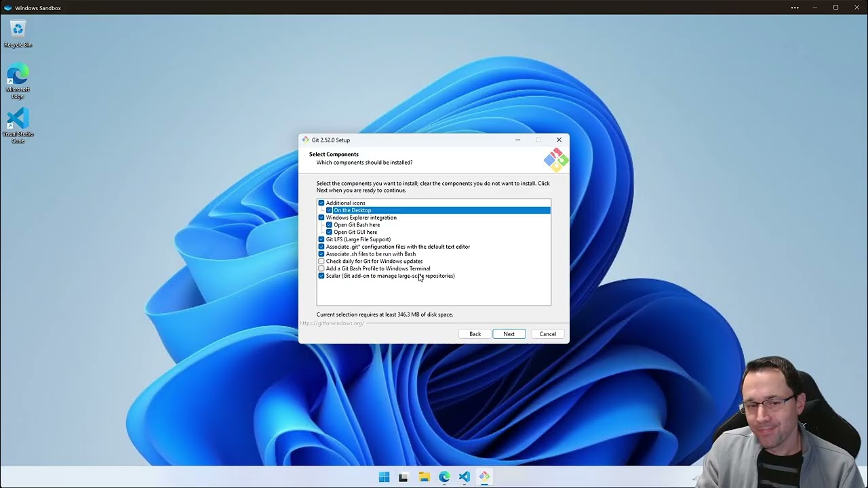
Task: Click the Git logo in the setup title bar
Action: (x=306, y=140)
